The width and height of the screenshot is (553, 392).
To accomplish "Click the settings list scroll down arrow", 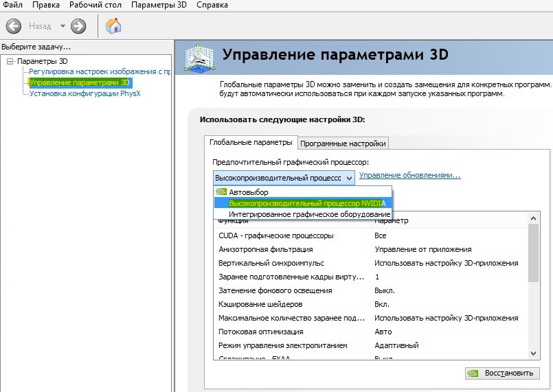I will click(x=533, y=354).
